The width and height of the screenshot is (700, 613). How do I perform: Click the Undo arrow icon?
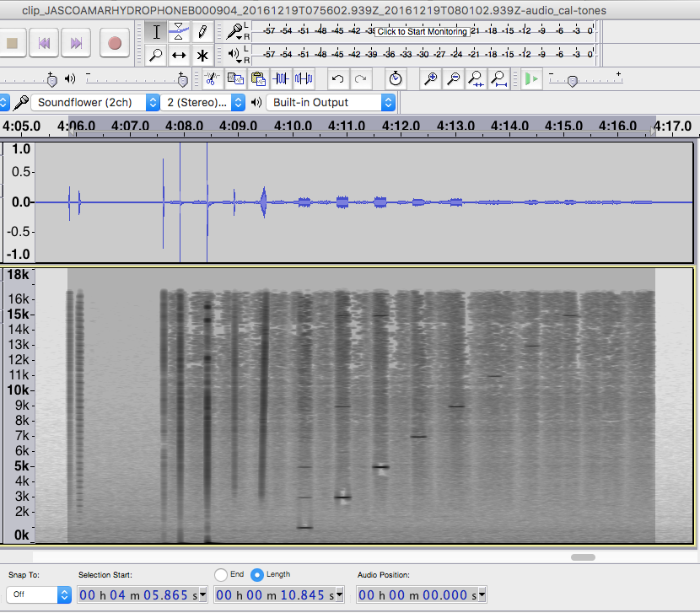[337, 79]
